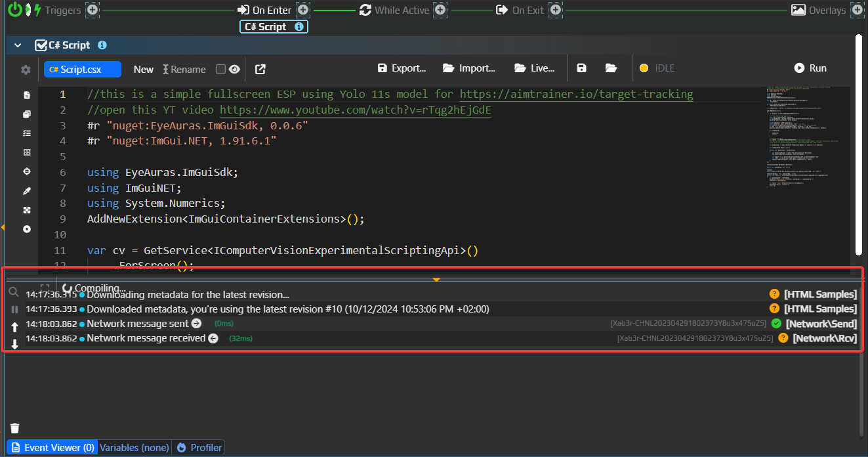Import a script
This screenshot has height=457, width=868.
[x=469, y=68]
